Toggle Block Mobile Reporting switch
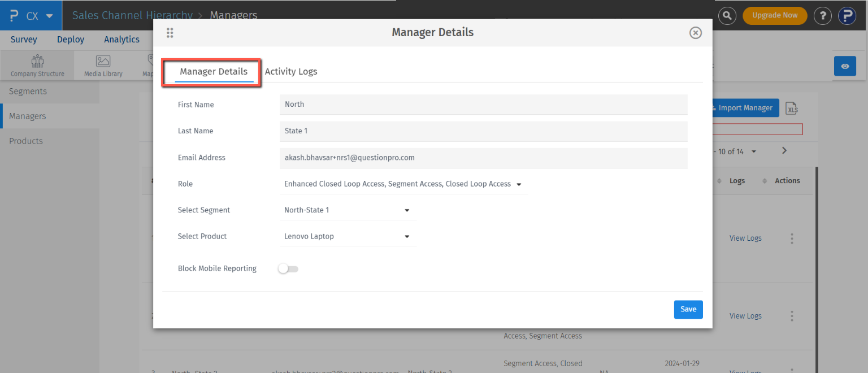 tap(288, 269)
